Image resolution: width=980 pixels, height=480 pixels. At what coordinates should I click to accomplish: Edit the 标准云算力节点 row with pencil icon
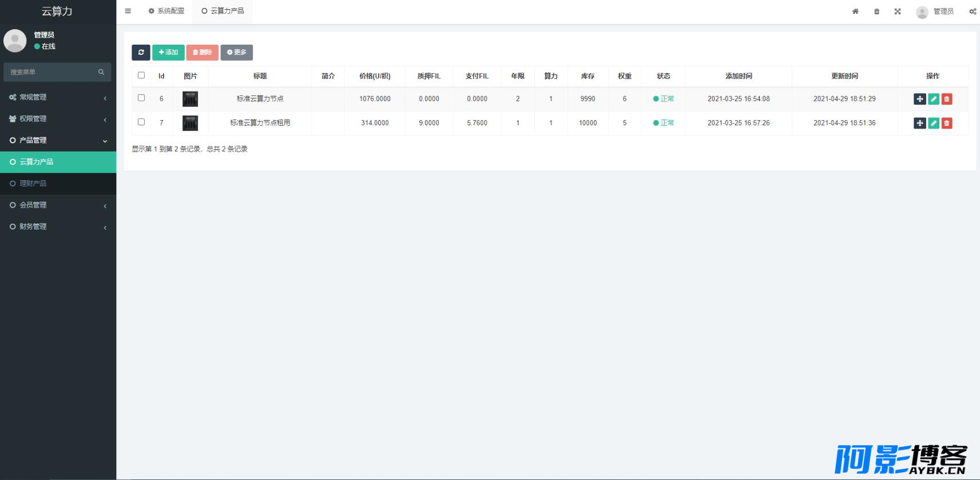point(934,99)
